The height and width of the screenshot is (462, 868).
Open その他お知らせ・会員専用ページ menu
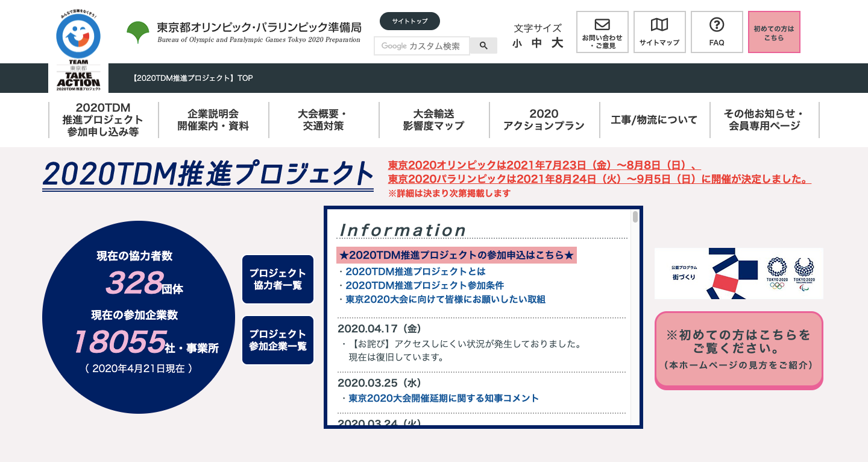click(x=764, y=120)
